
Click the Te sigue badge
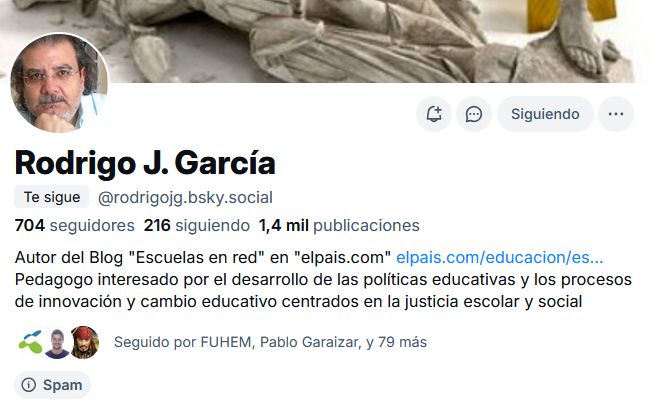tap(52, 197)
